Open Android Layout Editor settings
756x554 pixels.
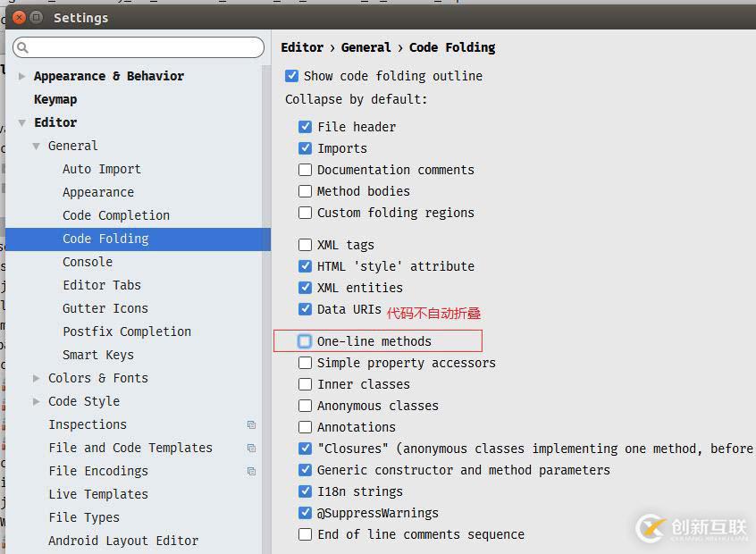[123, 541]
